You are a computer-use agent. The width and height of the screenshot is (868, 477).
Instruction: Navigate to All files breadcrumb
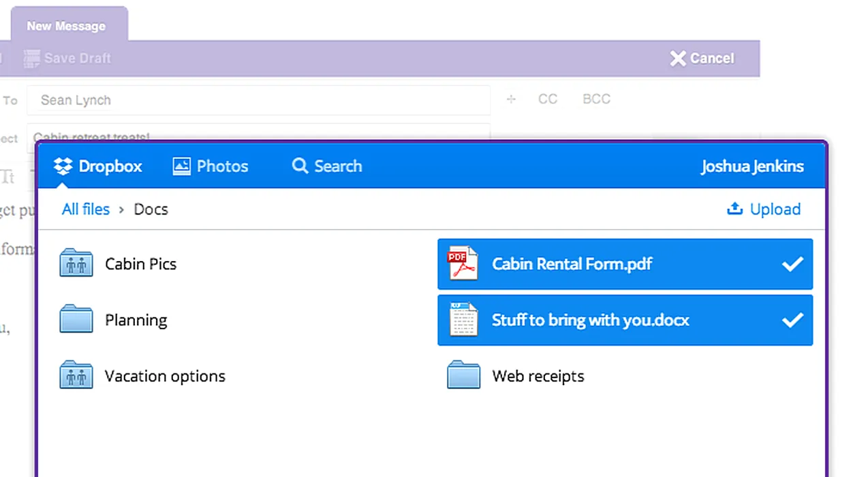coord(86,209)
